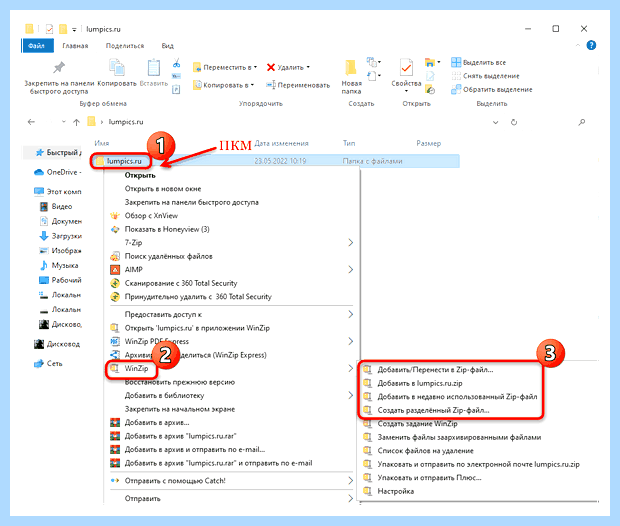Image resolution: width=620 pixels, height=526 pixels.
Task: Open the Copy to dropdown (Копировать в)
Action: [x=223, y=85]
